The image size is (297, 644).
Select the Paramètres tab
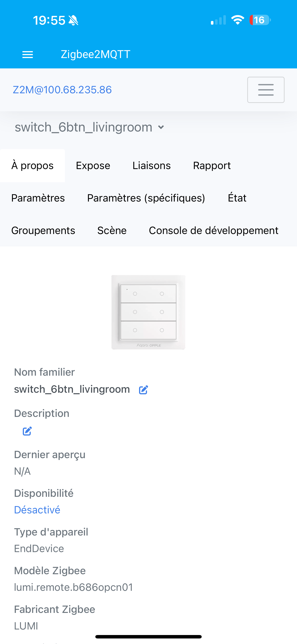pyautogui.click(x=38, y=198)
